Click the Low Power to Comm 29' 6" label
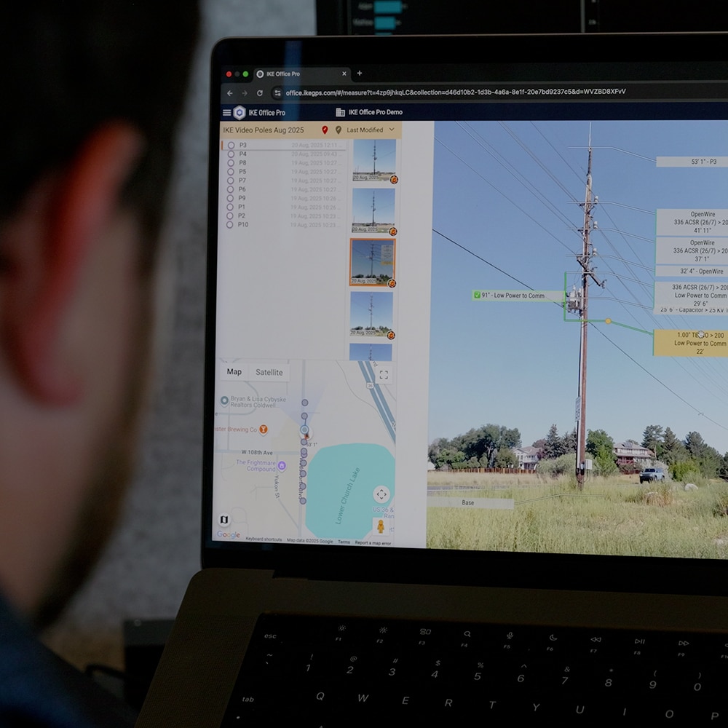 point(692,294)
